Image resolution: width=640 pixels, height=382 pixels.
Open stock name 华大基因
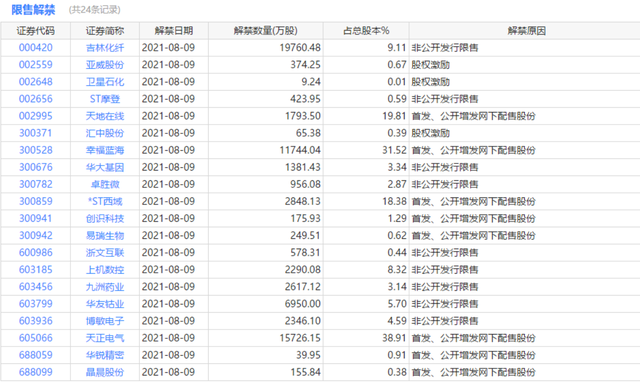tap(105, 167)
